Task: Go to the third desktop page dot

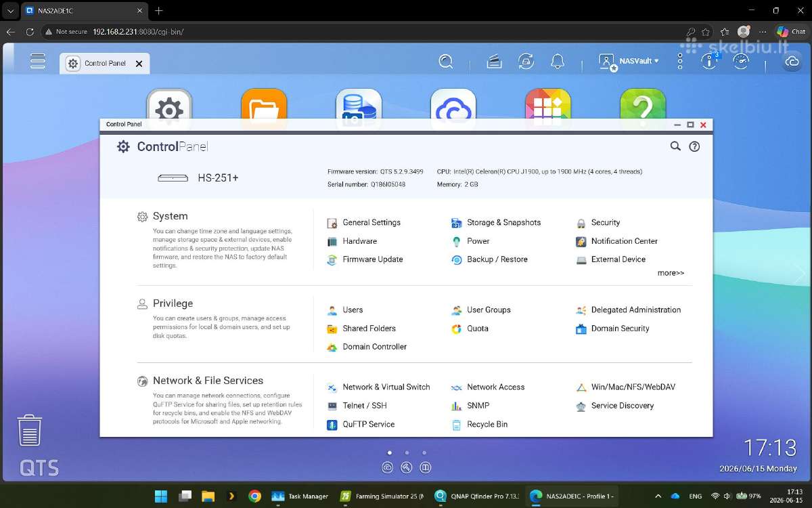Action: 424,452
